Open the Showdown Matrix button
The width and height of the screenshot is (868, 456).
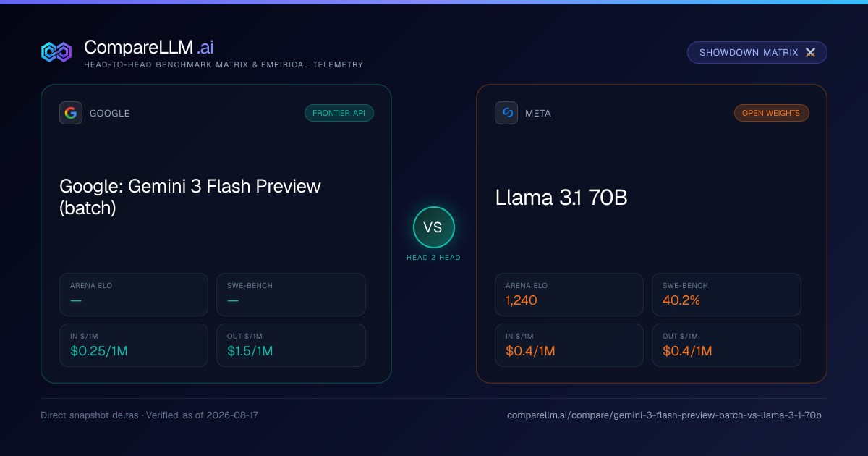point(757,53)
